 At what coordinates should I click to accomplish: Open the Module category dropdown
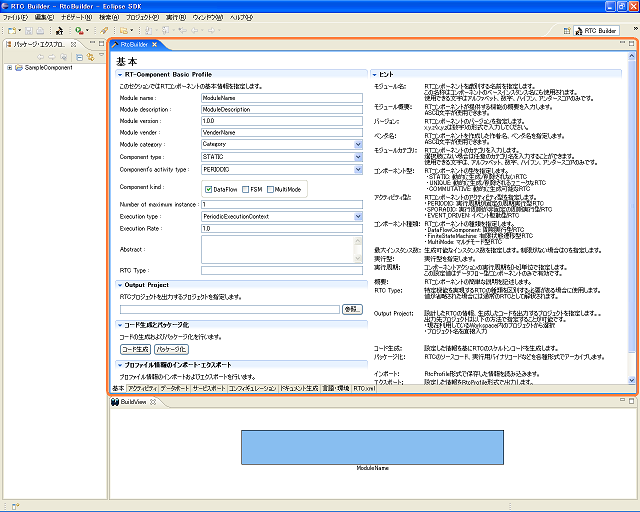(x=358, y=144)
